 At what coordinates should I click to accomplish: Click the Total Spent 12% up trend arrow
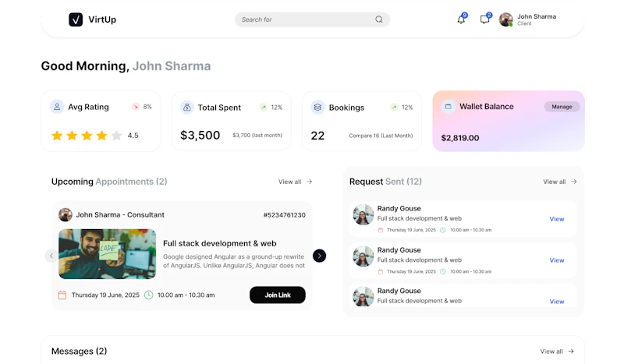coord(263,107)
